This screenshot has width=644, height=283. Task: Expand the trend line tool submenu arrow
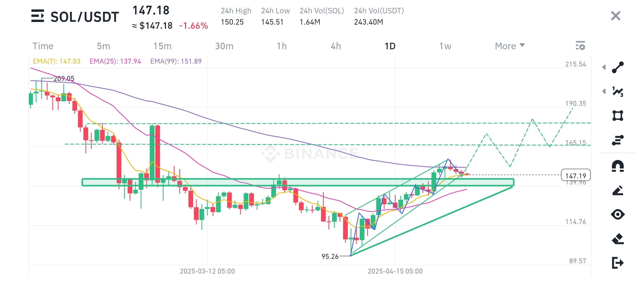click(x=604, y=67)
